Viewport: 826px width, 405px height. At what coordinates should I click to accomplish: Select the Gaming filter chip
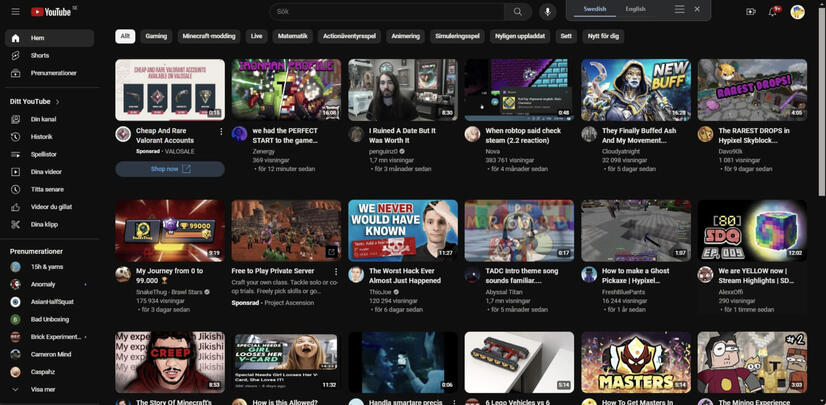point(156,36)
